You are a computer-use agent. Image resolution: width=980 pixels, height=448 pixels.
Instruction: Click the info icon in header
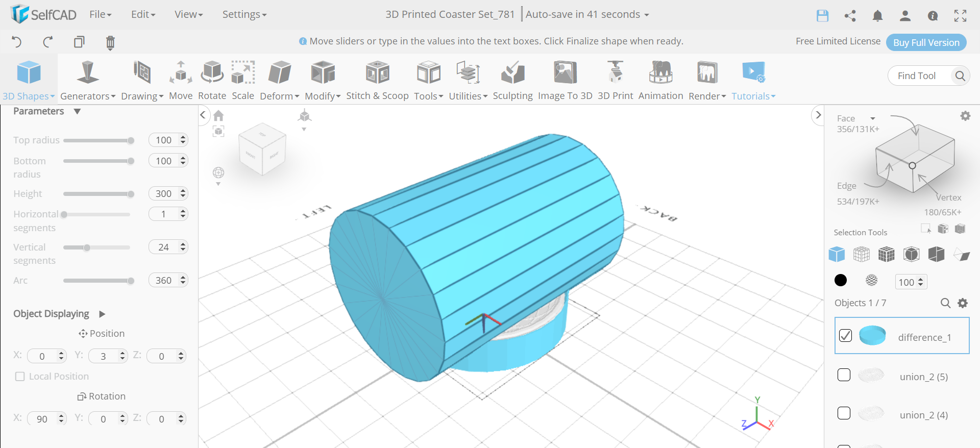[x=933, y=16]
